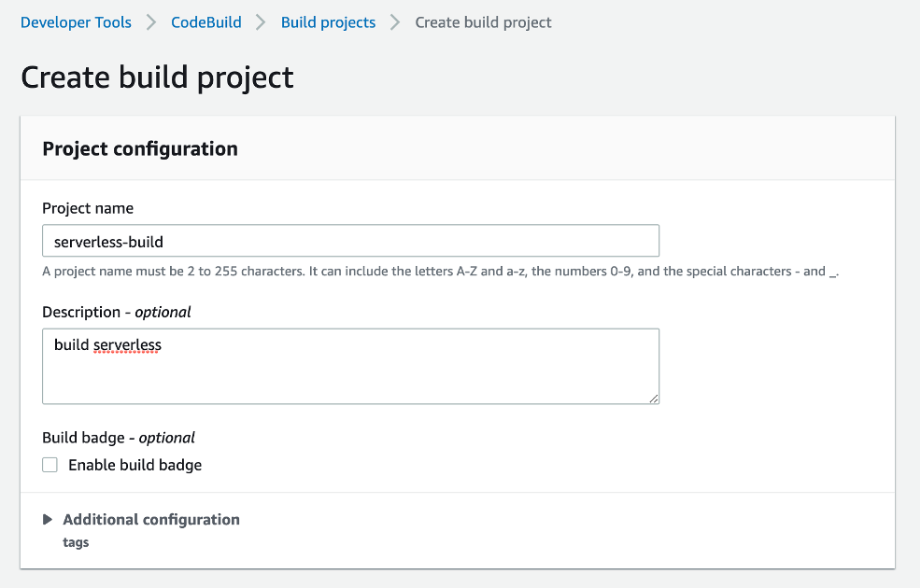Click the 'Build badge - optional' label
The height and width of the screenshot is (588, 921).
click(x=119, y=437)
